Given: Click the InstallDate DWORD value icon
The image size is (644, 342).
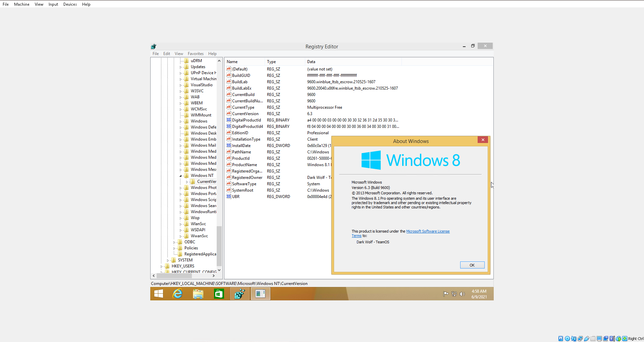Looking at the screenshot, I should pyautogui.click(x=229, y=145).
